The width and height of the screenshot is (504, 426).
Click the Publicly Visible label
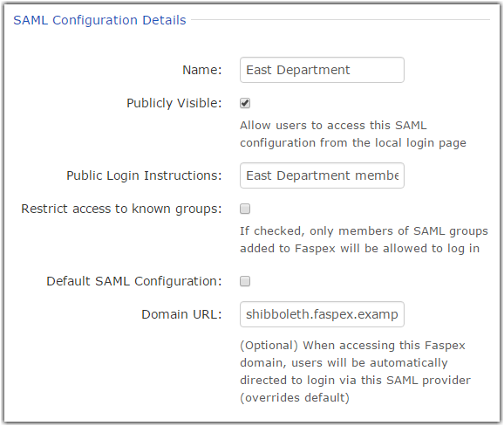(x=174, y=103)
